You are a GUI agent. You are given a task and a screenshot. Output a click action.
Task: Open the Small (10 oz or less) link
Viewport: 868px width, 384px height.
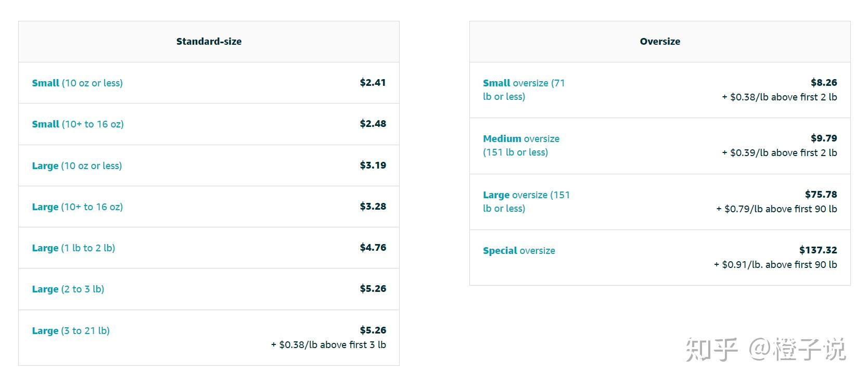[78, 83]
